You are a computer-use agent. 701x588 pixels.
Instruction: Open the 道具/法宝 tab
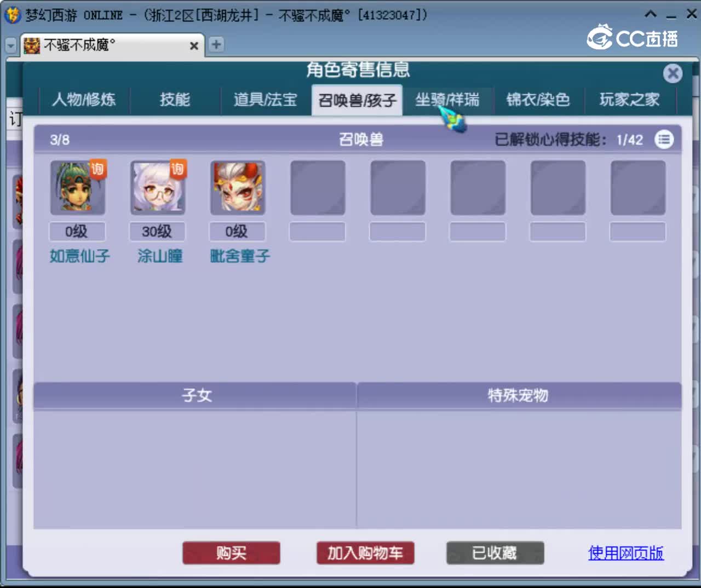pos(266,100)
